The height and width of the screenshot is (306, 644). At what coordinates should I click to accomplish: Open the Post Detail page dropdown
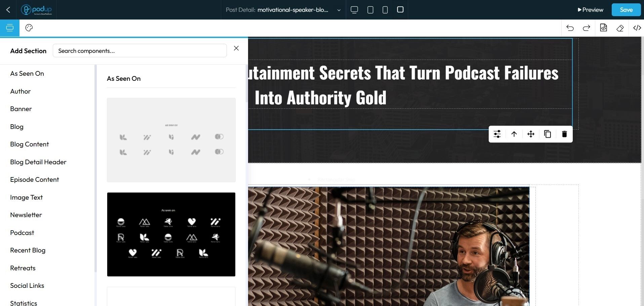pos(283,10)
